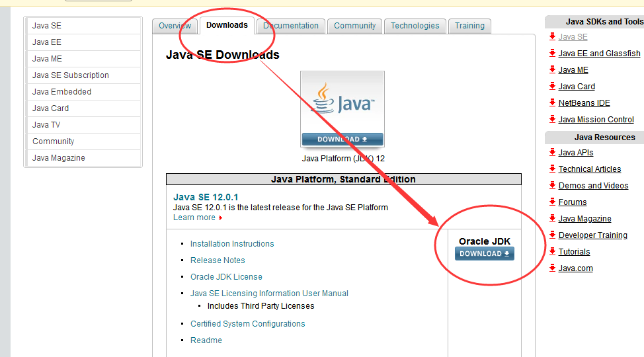Click the red arrow icon beside Developer Training

(x=552, y=235)
